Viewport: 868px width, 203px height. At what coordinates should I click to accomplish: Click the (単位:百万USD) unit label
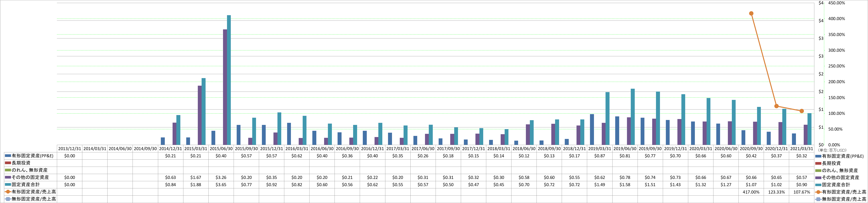click(832, 150)
